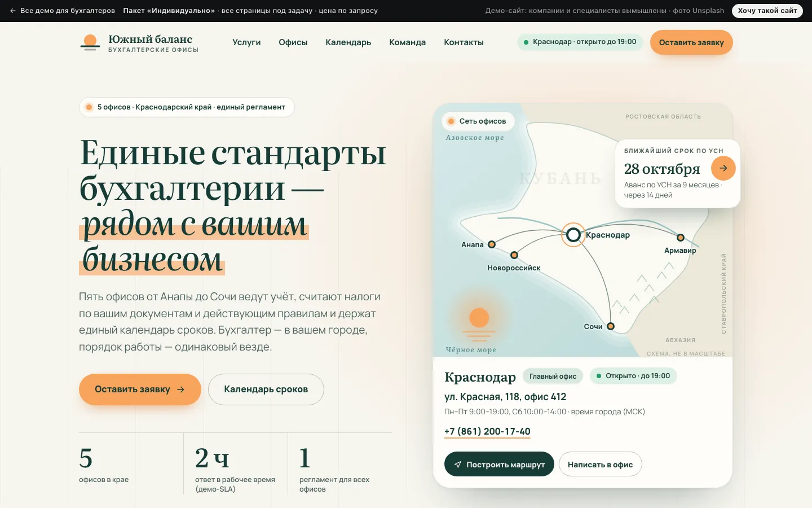Click 'Хочу такой сайт' button

coord(767,11)
